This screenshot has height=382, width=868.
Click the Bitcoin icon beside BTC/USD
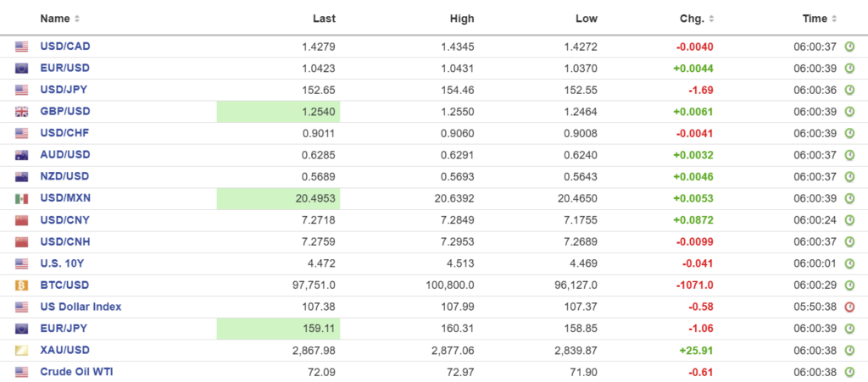[22, 285]
